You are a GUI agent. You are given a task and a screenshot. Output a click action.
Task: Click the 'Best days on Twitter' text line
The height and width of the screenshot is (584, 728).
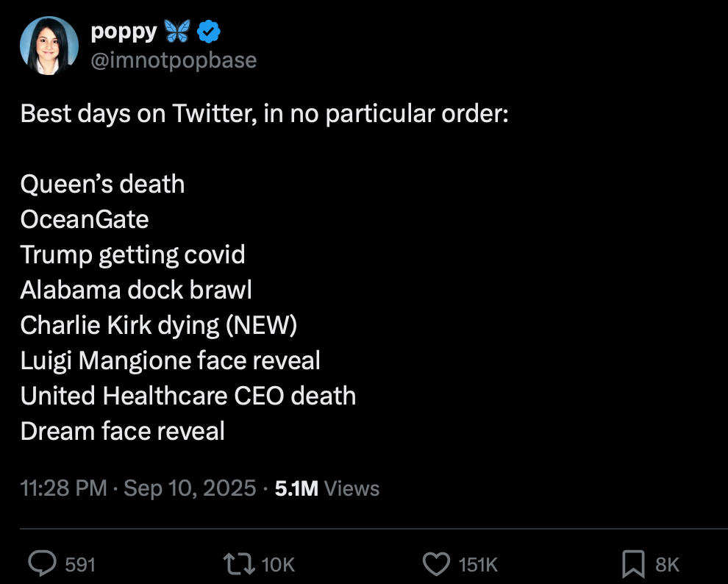265,114
